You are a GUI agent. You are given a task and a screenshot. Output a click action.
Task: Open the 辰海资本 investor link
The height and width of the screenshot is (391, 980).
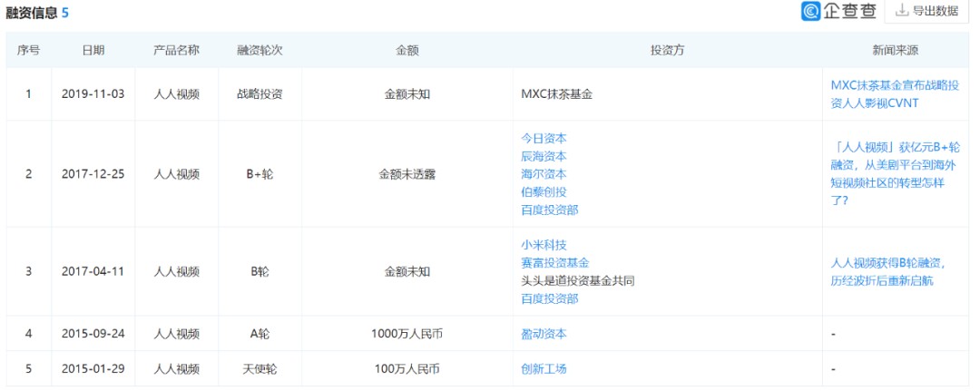[x=544, y=156]
